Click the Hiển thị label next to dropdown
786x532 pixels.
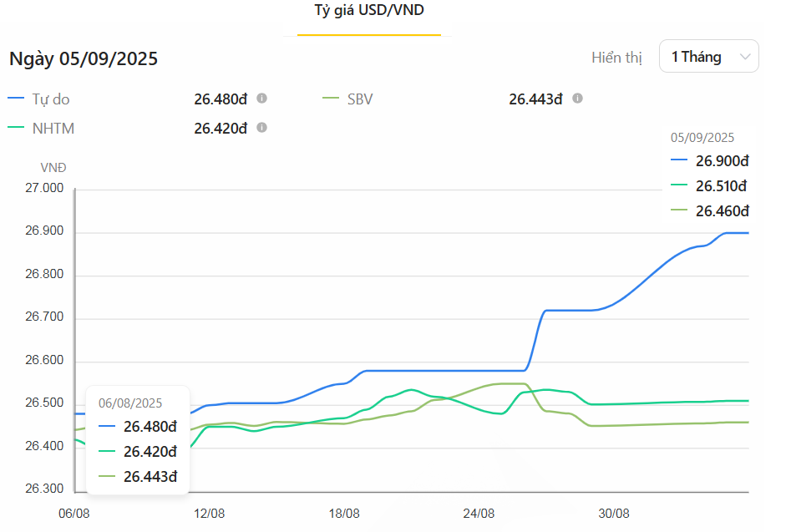coord(616,58)
